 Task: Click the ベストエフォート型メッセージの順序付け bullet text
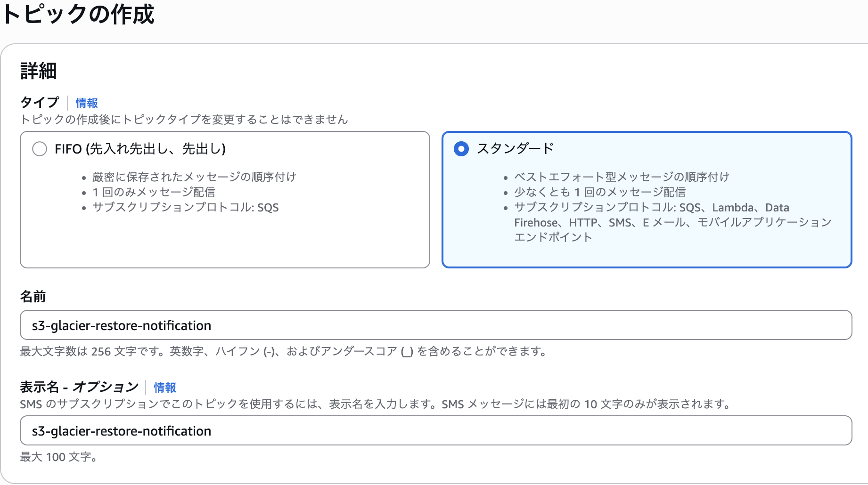coord(621,177)
